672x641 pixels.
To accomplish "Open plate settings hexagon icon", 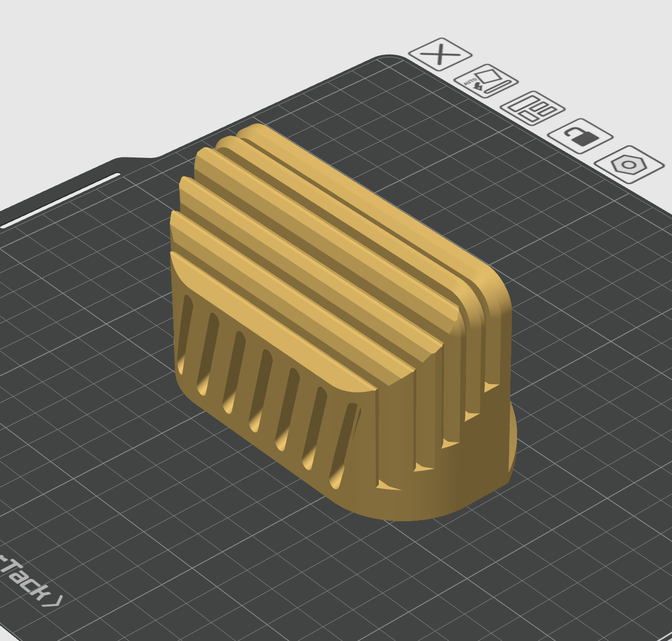I will point(629,164).
